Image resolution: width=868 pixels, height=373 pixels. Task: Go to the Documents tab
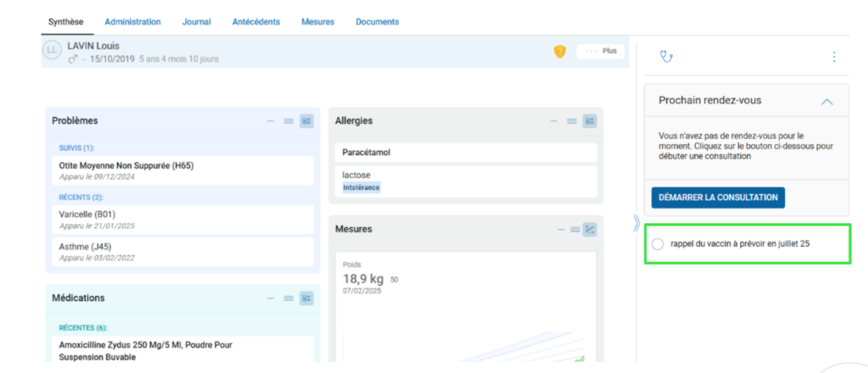coord(377,21)
